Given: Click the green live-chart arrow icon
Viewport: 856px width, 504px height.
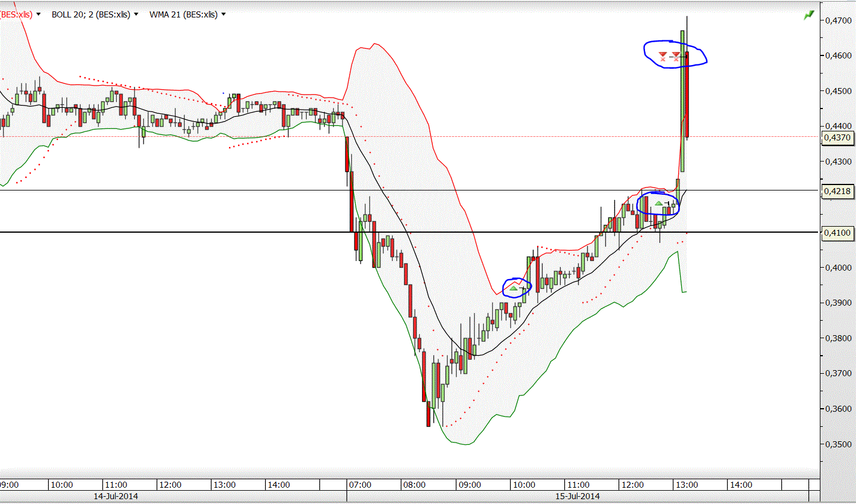Looking at the screenshot, I should coord(808,15).
